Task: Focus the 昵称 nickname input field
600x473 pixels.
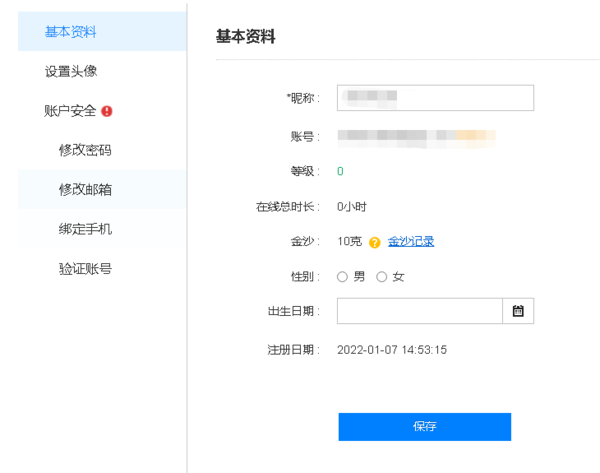Action: [x=435, y=97]
